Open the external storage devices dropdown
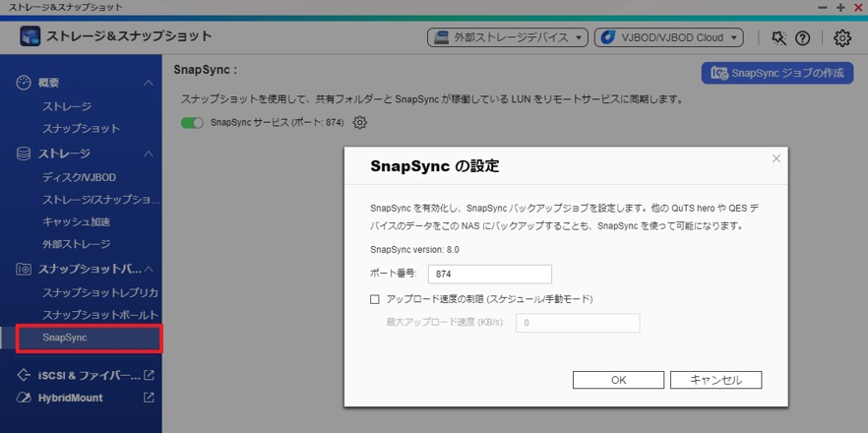868x433 pixels. (507, 37)
